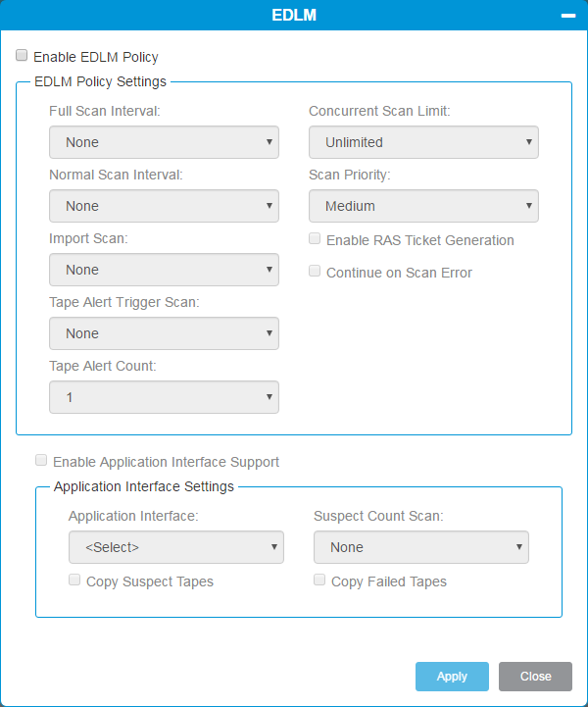Check Continue on Scan Error

tap(315, 272)
